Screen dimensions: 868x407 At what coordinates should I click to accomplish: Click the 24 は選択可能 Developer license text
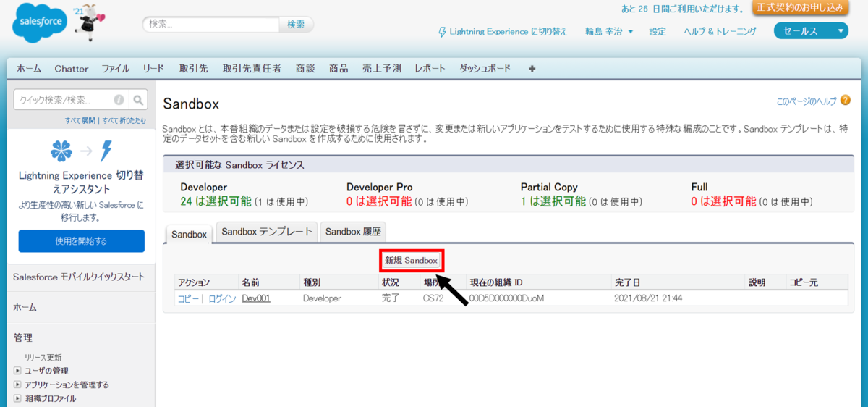pyautogui.click(x=216, y=201)
